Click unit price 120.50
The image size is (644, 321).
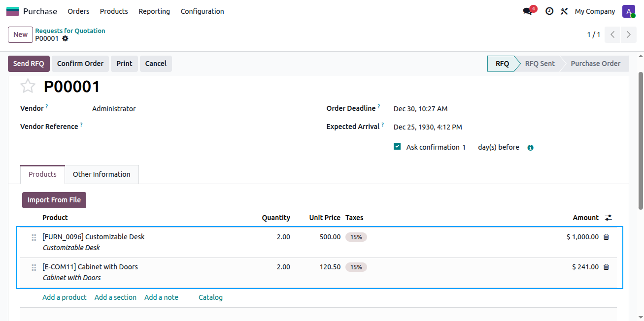(330, 267)
